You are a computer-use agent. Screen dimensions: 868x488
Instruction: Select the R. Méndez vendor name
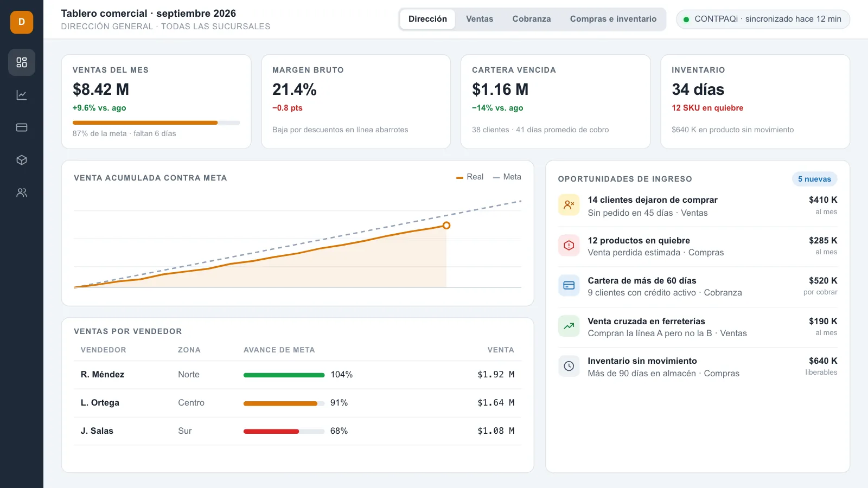[x=103, y=375]
